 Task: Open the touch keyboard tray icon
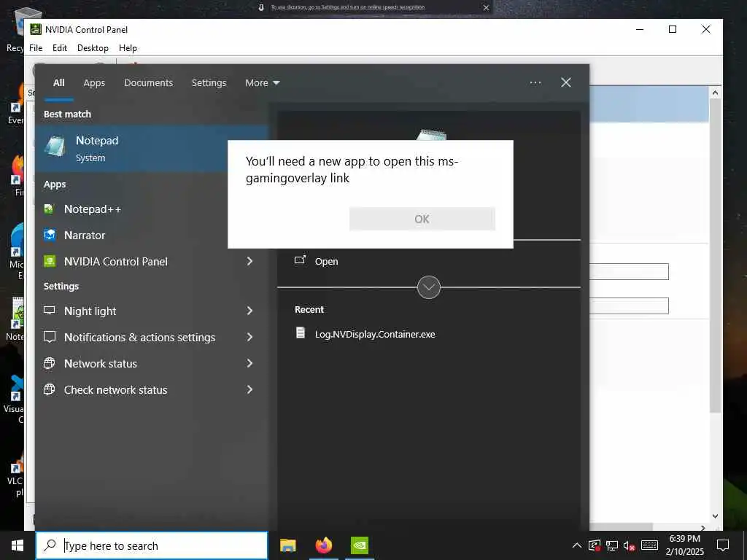pos(650,545)
